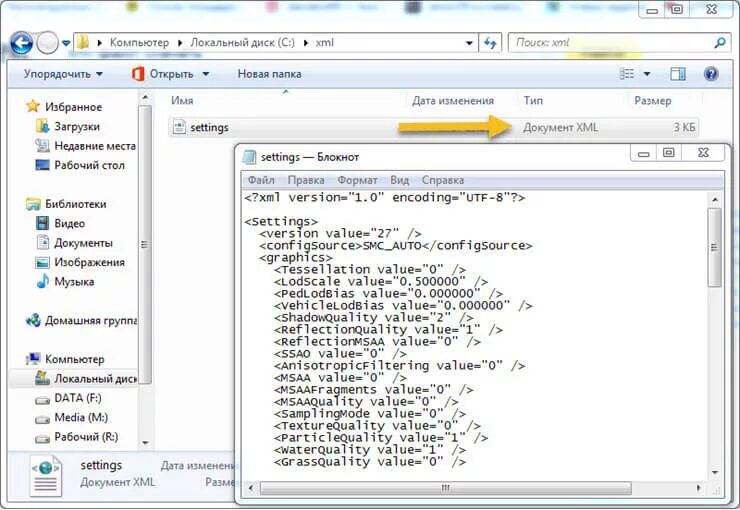Sort by Тип column header

click(533, 100)
